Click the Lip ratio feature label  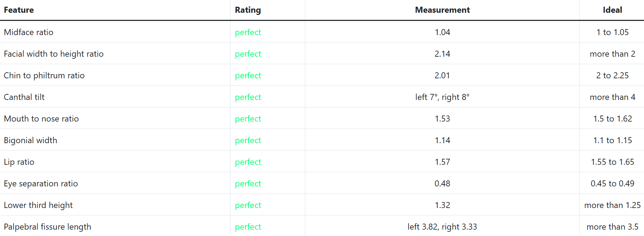[x=19, y=162]
